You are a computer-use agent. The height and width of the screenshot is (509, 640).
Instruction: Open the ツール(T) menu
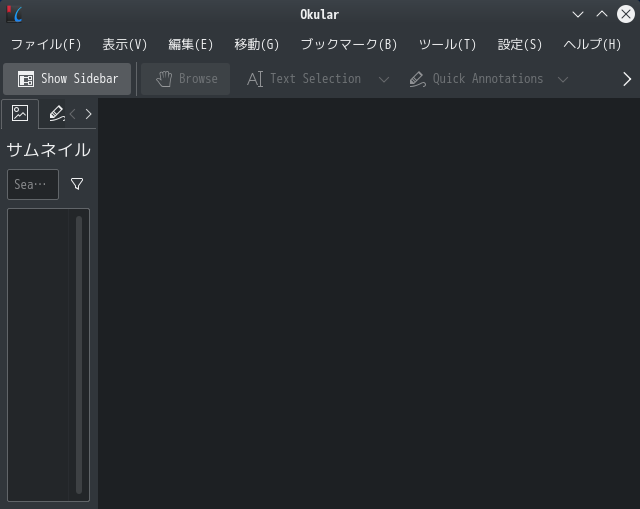click(x=447, y=44)
